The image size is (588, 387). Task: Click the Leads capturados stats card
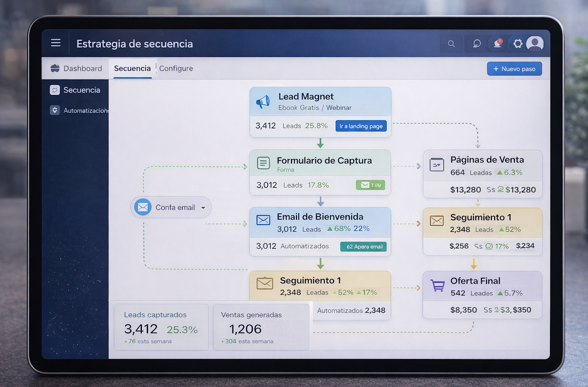pos(161,327)
